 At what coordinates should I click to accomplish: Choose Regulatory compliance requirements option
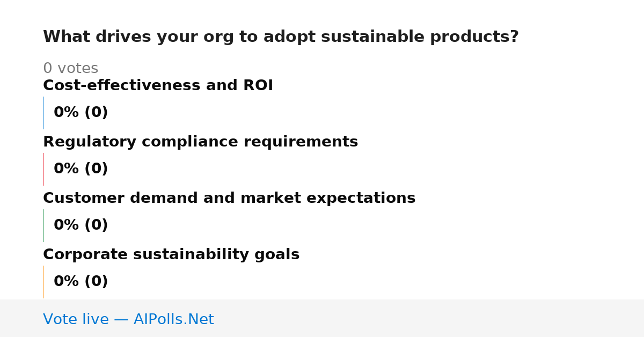coord(200,142)
